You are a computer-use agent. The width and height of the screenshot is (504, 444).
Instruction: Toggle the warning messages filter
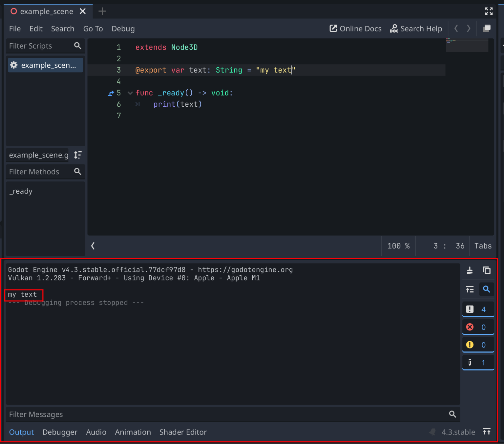coord(478,345)
